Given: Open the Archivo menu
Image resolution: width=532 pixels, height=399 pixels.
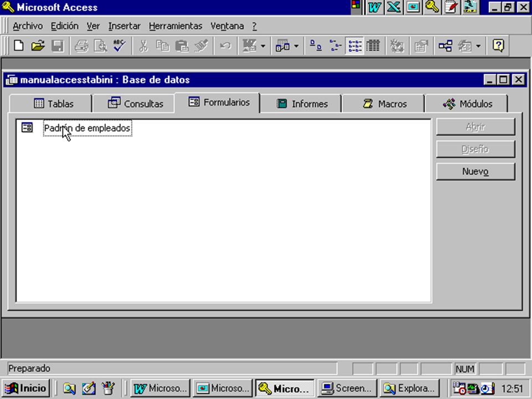Looking at the screenshot, I should (28, 26).
